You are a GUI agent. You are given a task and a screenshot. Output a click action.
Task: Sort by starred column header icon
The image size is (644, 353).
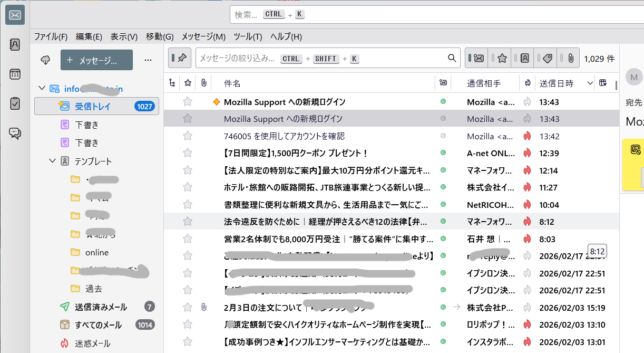188,83
